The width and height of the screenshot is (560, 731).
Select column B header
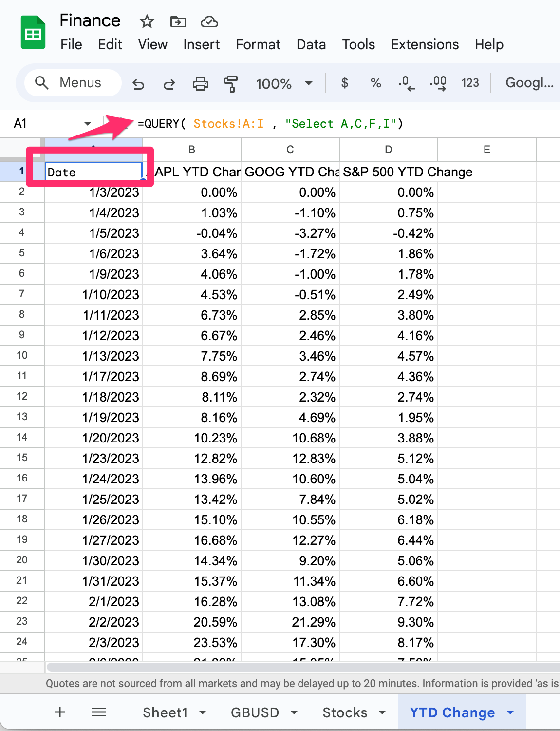click(192, 150)
